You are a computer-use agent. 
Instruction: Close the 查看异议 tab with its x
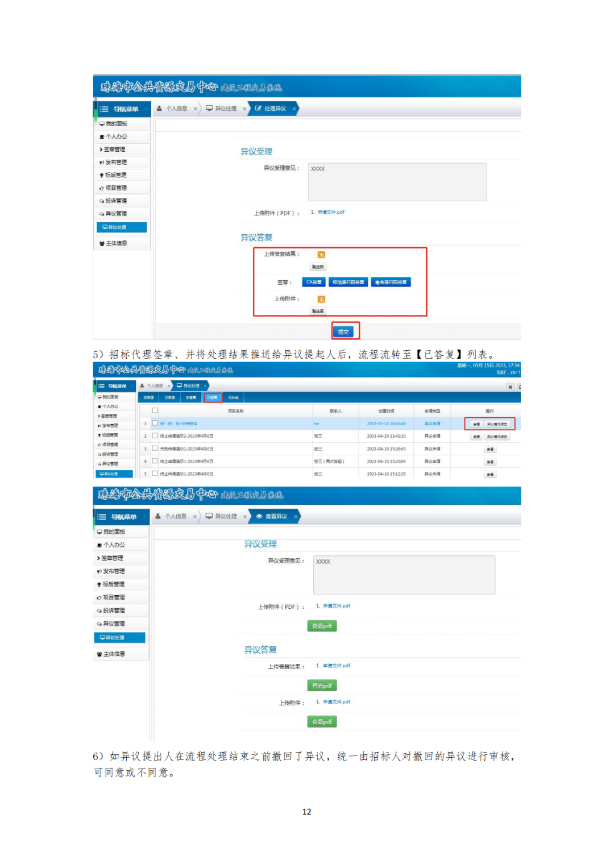pyautogui.click(x=296, y=516)
